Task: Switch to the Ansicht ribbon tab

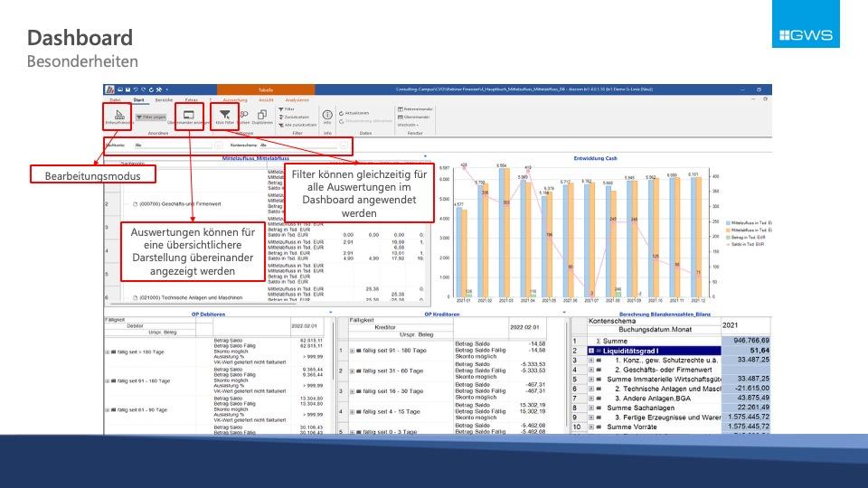Action: [266, 100]
